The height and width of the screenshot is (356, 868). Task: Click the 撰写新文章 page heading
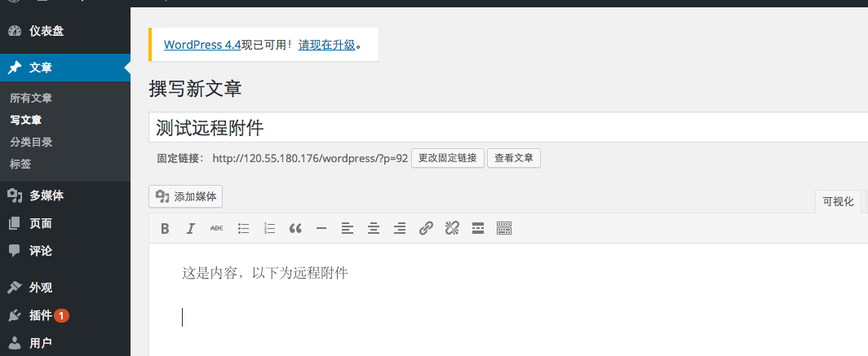(195, 89)
